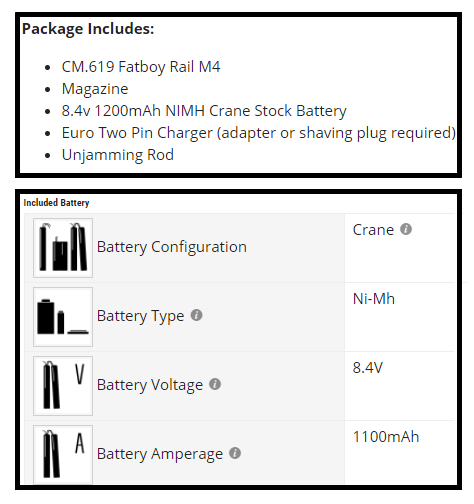The image size is (474, 504).
Task: Click the Package Includes heading
Action: (x=88, y=29)
